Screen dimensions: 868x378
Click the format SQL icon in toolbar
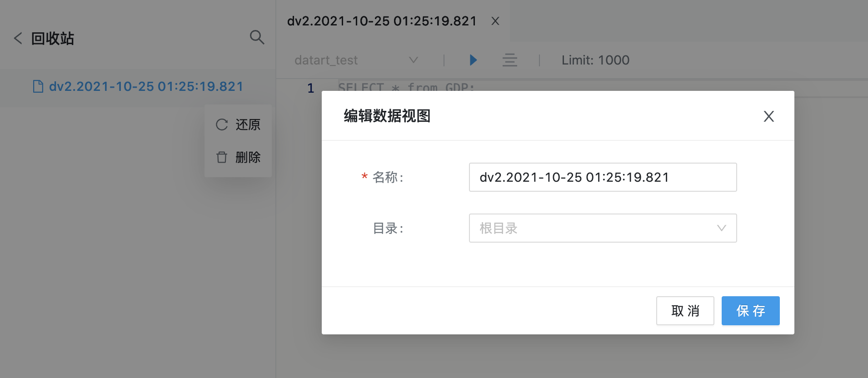click(x=509, y=60)
